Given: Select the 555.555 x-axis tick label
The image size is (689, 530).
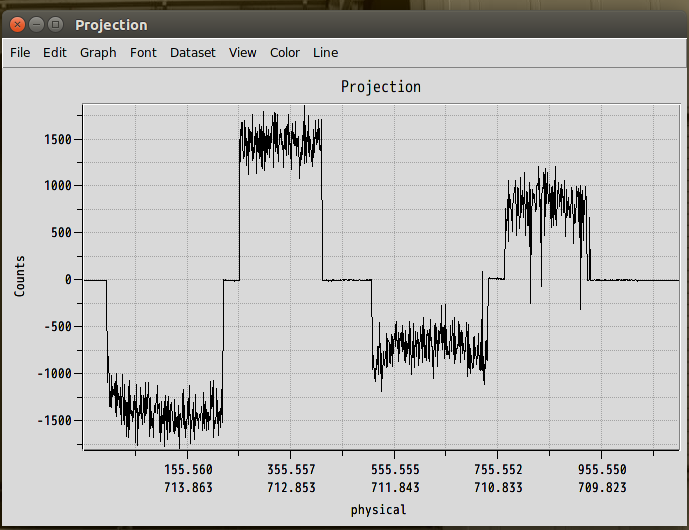Looking at the screenshot, I should click(x=395, y=469).
